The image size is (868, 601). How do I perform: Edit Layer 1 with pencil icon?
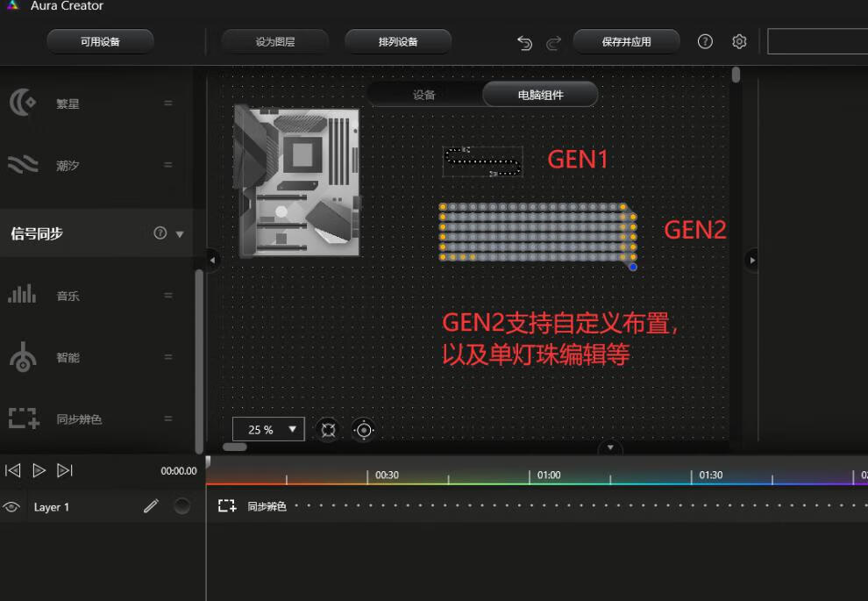point(152,506)
